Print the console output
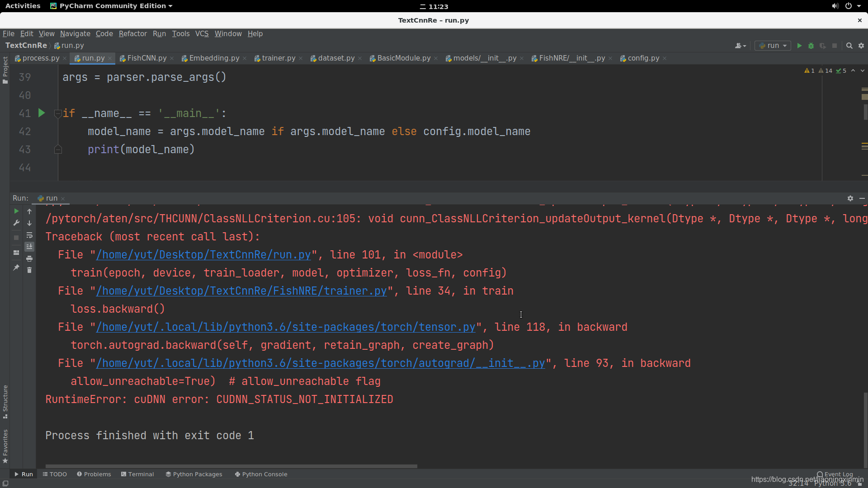This screenshot has height=488, width=868. click(29, 258)
